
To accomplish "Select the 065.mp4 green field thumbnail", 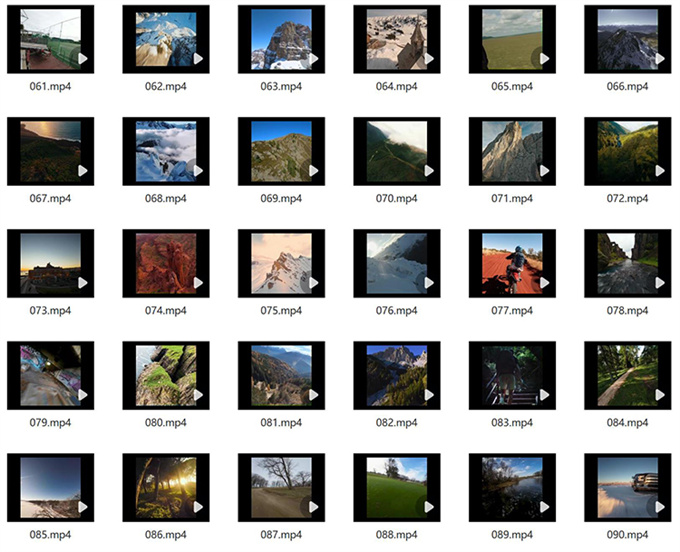I will pos(512,39).
